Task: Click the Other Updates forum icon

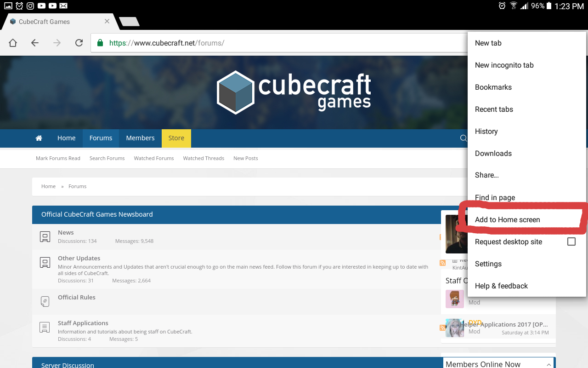Action: tap(45, 263)
